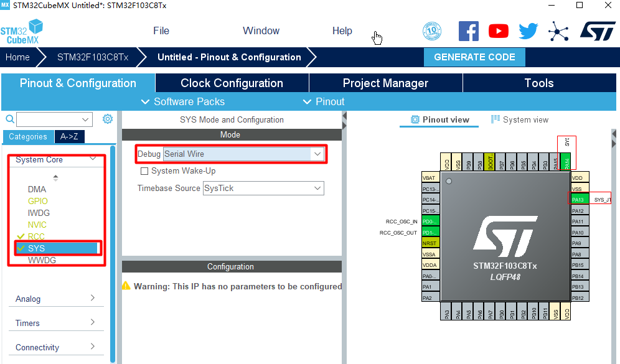Click the PB12 pin on chip

(580, 297)
